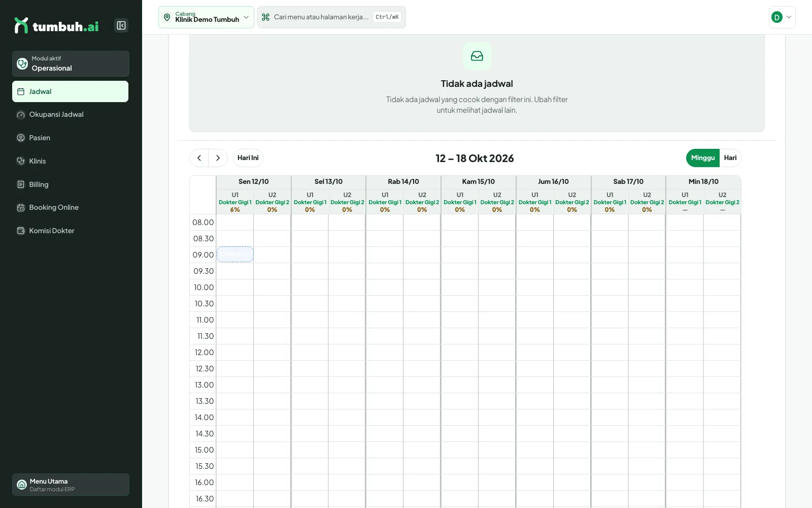Click the Min 18/10 day header
The height and width of the screenshot is (508, 812).
[x=703, y=182]
